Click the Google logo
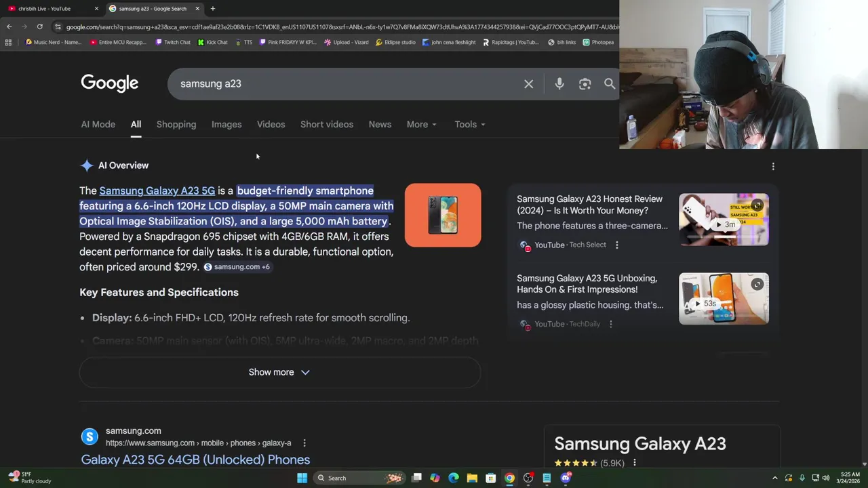868x488 pixels. pyautogui.click(x=109, y=83)
